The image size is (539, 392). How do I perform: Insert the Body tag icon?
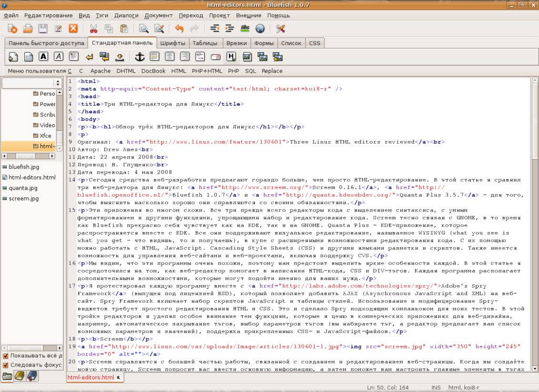tap(28, 57)
